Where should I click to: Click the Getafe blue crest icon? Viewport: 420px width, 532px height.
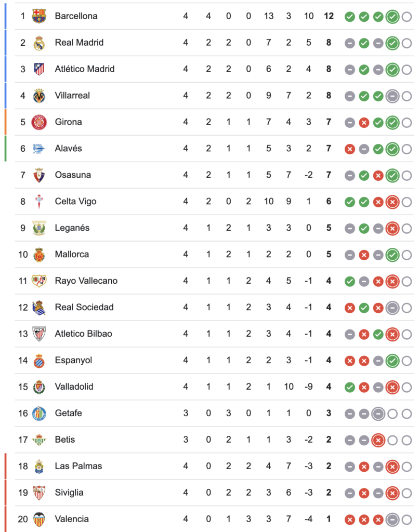pos(39,413)
